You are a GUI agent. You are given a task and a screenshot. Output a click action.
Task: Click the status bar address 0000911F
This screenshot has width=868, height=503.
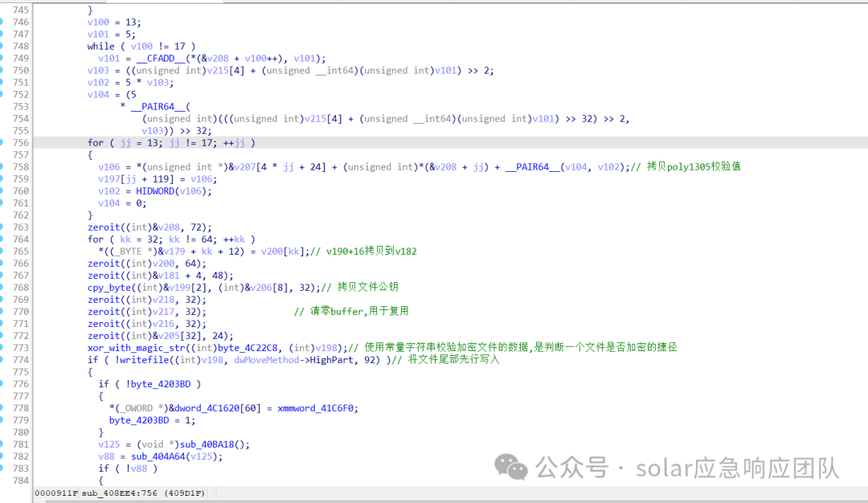pyautogui.click(x=56, y=493)
